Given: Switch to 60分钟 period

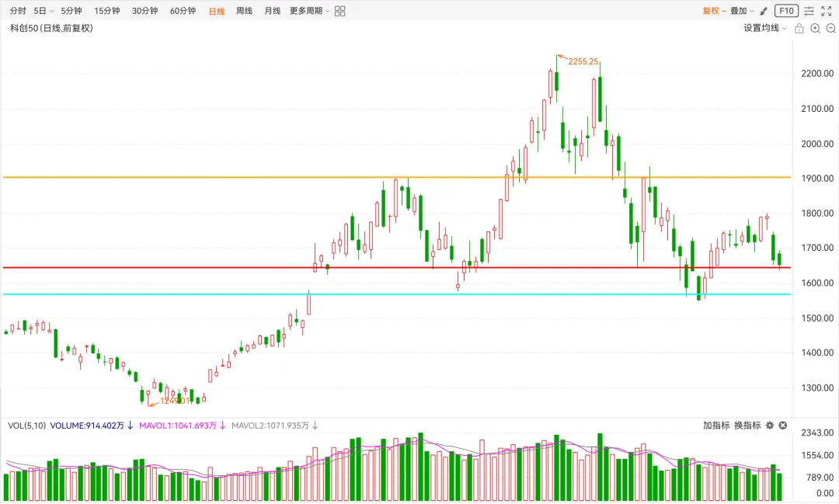Looking at the screenshot, I should pos(183,11).
